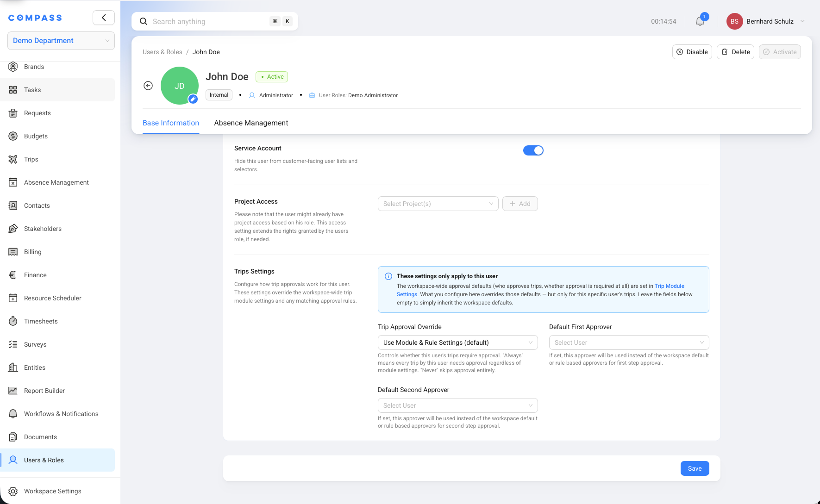820x504 pixels.
Task: Click the Administrator user type label
Action: (276, 95)
